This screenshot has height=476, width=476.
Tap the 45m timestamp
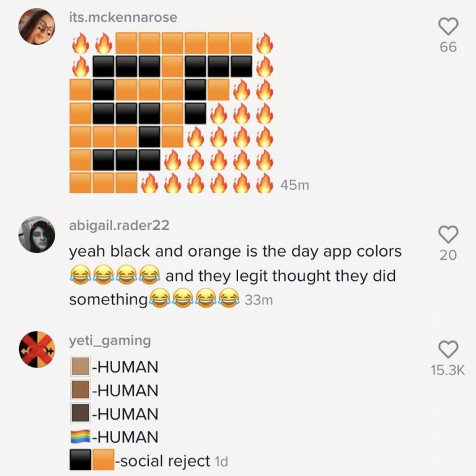pos(294,185)
